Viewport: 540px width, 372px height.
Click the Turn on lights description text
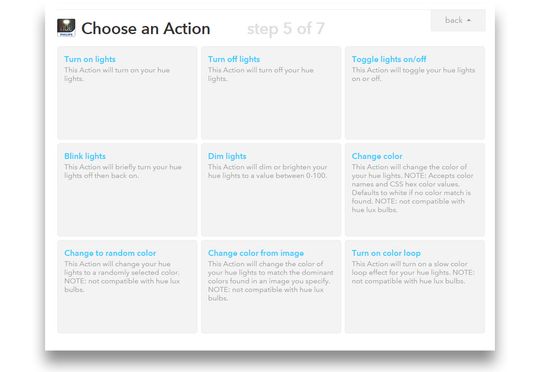pyautogui.click(x=117, y=74)
